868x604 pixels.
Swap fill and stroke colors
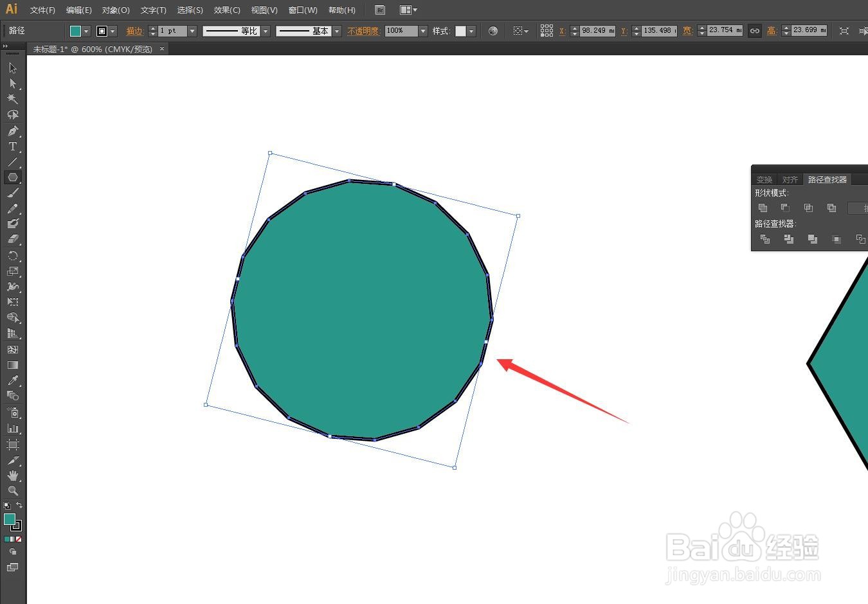(19, 505)
